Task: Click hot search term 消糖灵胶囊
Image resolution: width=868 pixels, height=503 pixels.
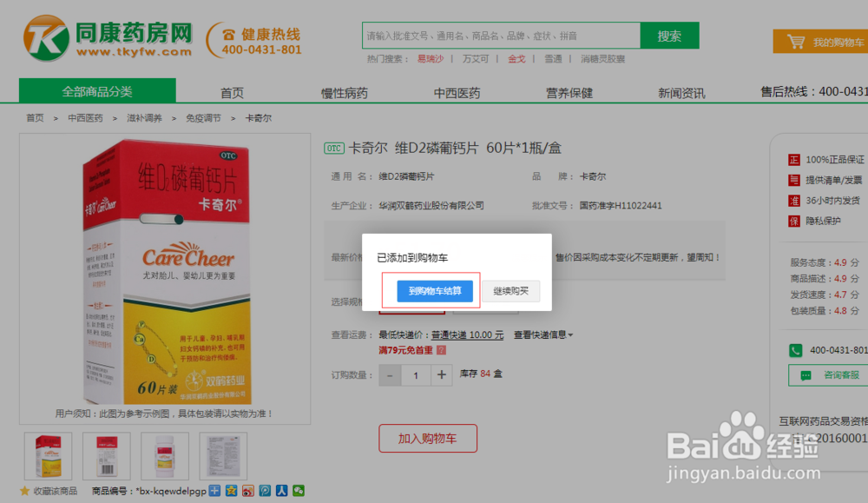Action: pos(603,59)
